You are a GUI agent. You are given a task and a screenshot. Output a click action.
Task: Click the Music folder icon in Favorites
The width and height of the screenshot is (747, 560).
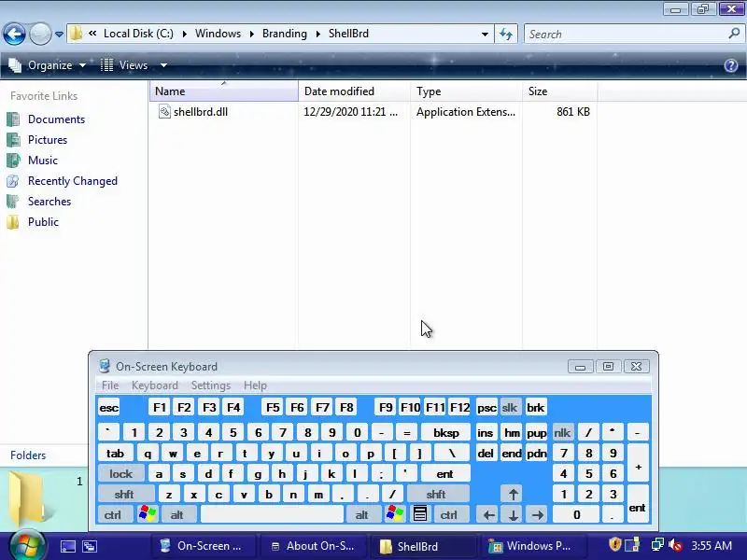pos(13,161)
